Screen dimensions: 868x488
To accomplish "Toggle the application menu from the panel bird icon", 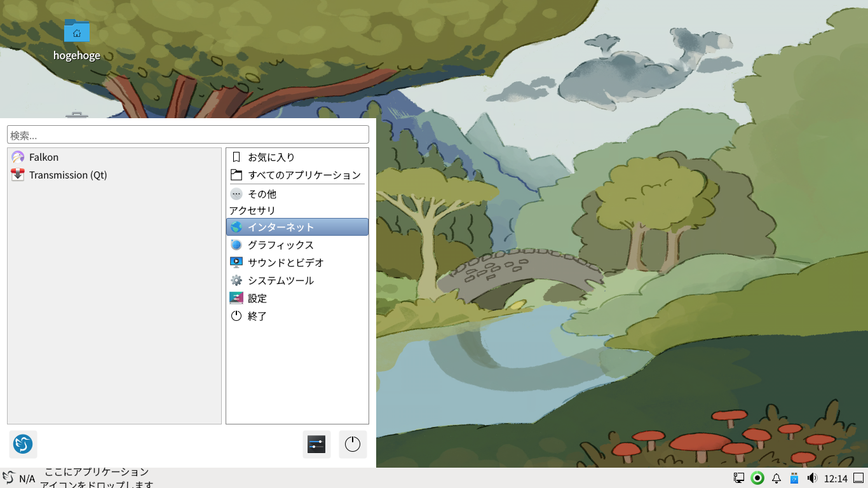I will click(8, 478).
